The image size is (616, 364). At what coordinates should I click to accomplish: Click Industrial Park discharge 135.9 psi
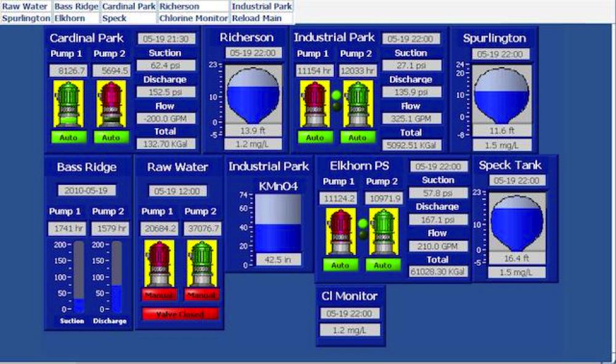click(x=411, y=92)
